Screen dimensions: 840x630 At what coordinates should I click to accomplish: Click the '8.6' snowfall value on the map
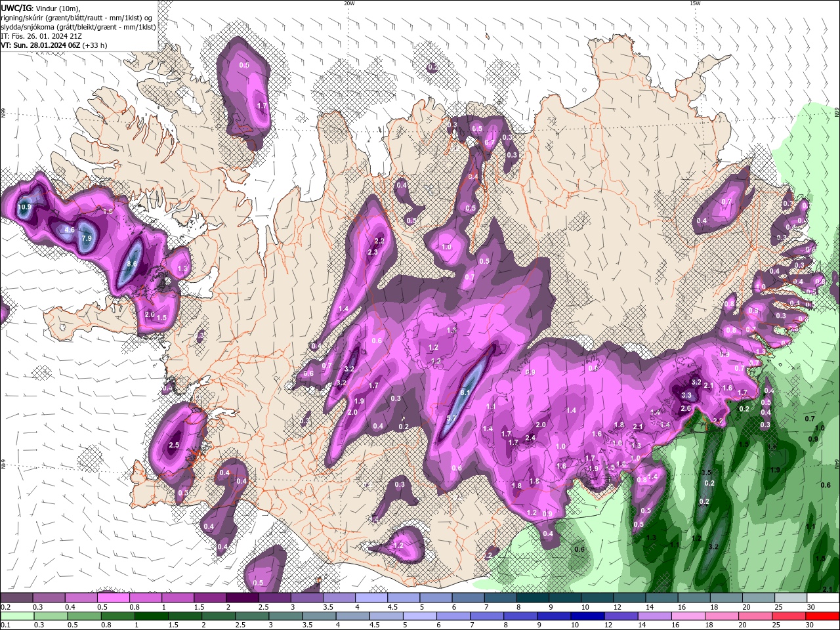[131, 264]
